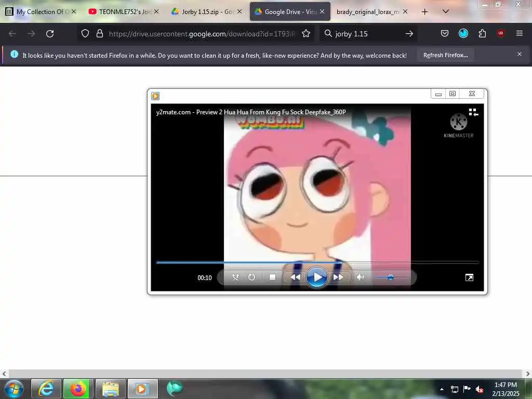This screenshot has height=399, width=532.
Task: Click the rewind previous button
Action: pyautogui.click(x=295, y=277)
